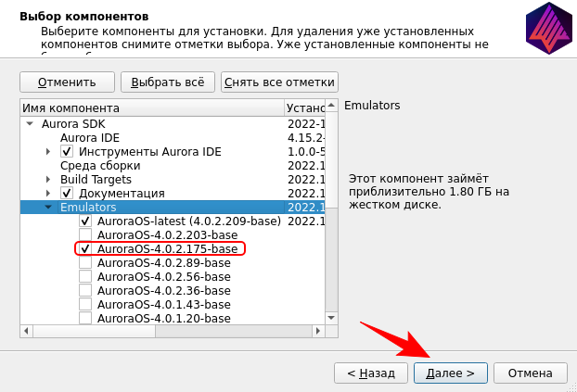Click the vertical scrollbar down arrow
577x392 pixels.
[331, 318]
